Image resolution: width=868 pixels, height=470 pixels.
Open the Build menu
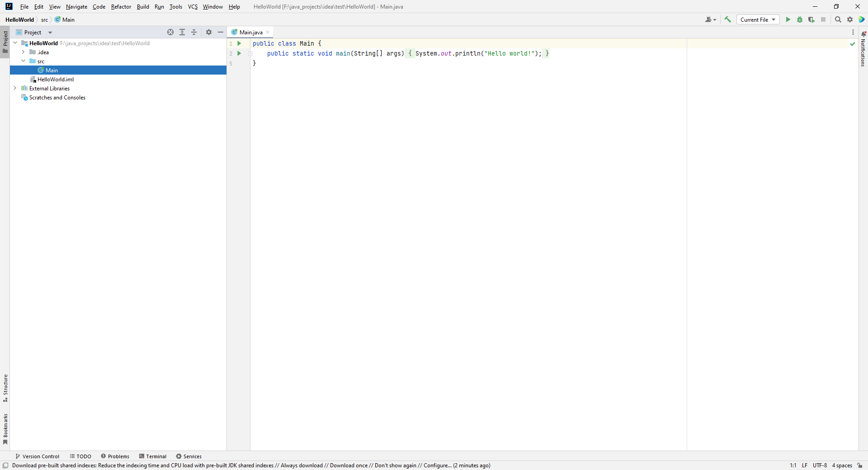[143, 7]
